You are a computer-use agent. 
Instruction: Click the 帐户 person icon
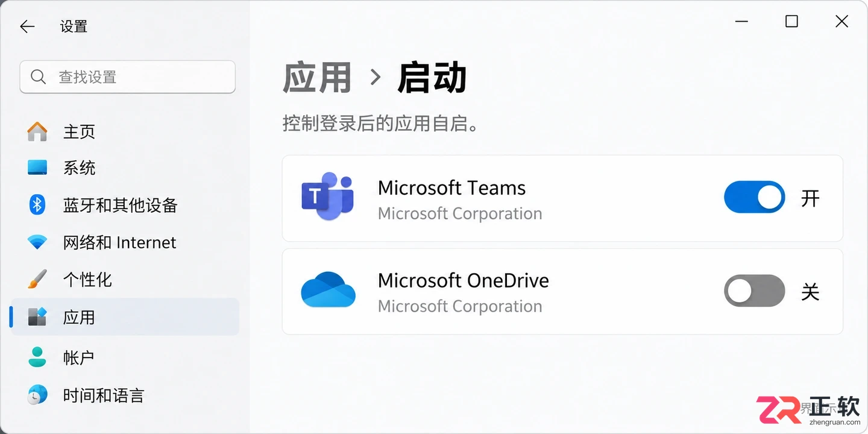37,357
